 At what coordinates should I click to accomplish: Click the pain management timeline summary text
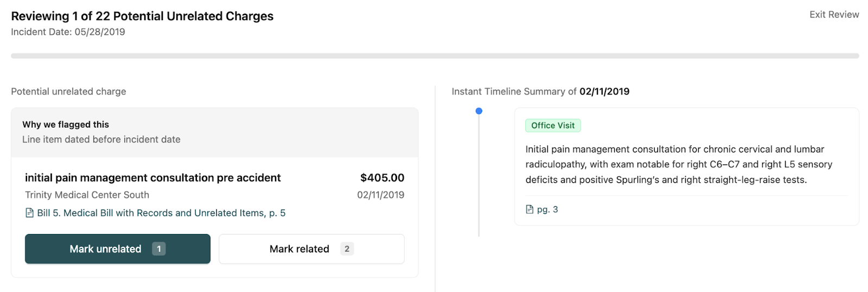point(678,164)
